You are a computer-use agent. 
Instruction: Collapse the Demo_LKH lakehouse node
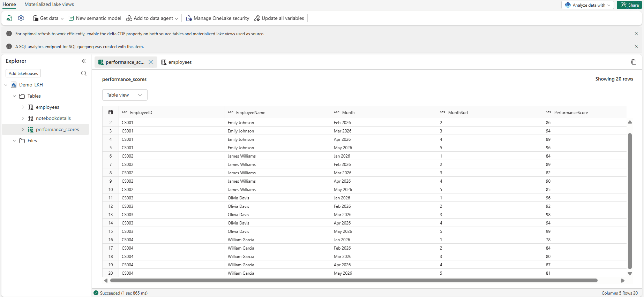coord(6,85)
